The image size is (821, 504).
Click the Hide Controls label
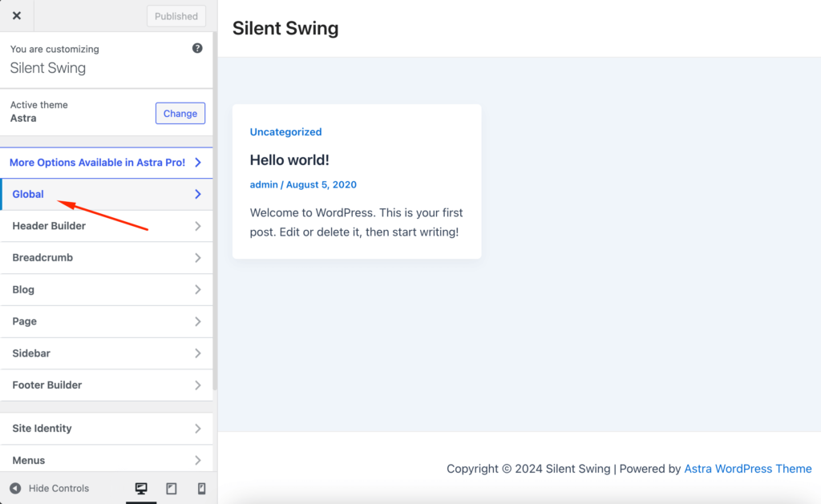[59, 488]
